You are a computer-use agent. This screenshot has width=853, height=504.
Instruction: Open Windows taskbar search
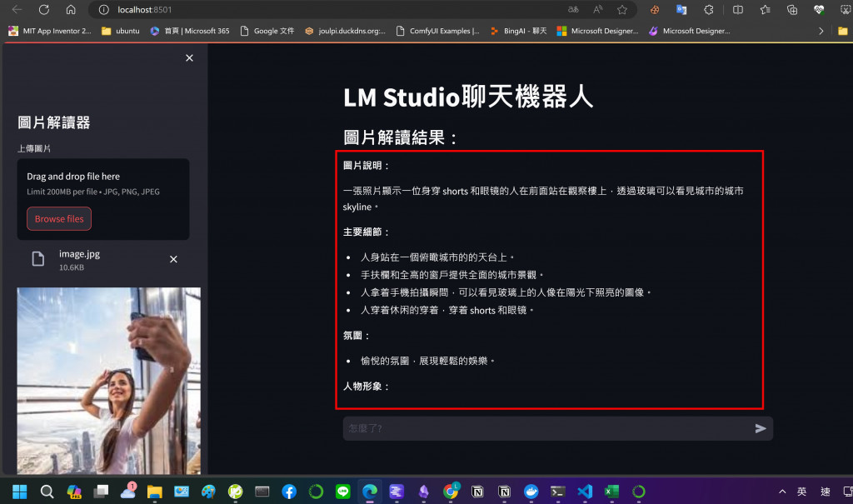[47, 492]
